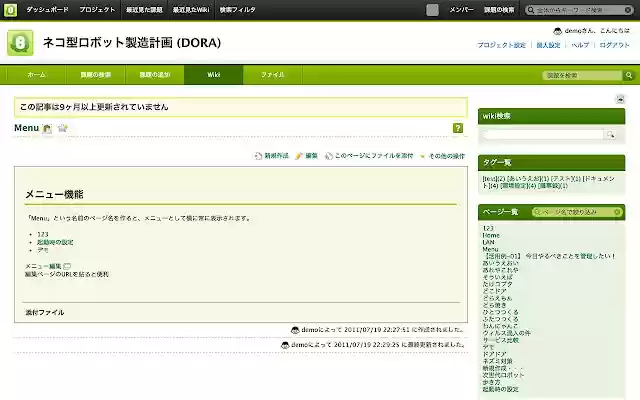640x400 pixels.
Task: Collapse the right sidebar with small toggle icon
Action: click(620, 99)
